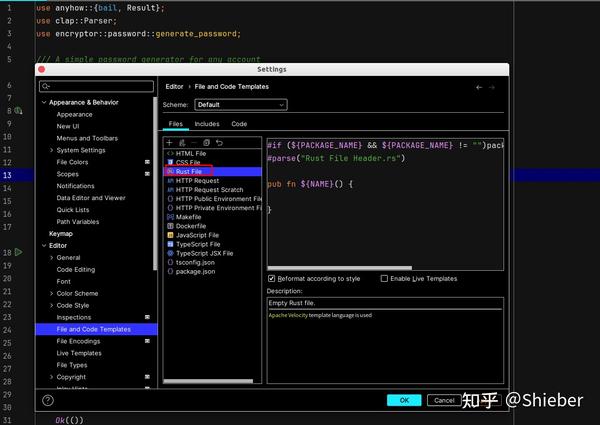Click the gutter icon on line 8
This screenshot has height=425, width=600.
click(x=18, y=111)
